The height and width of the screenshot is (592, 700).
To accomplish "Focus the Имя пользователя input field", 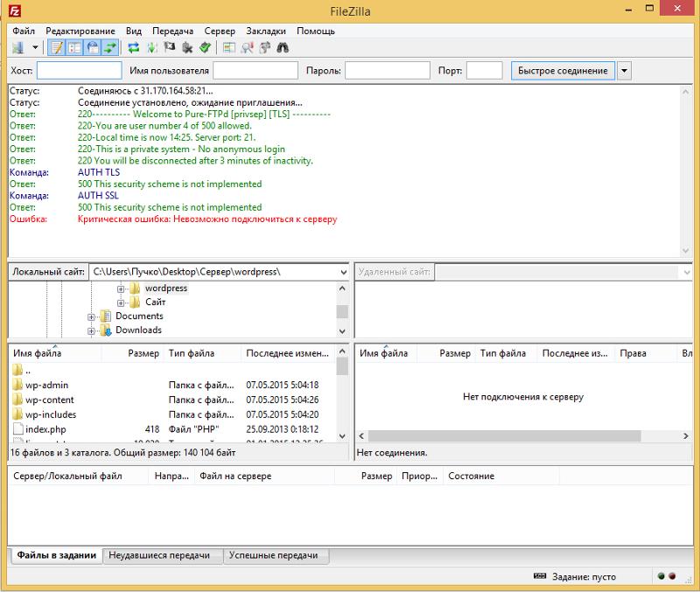I will pos(255,71).
